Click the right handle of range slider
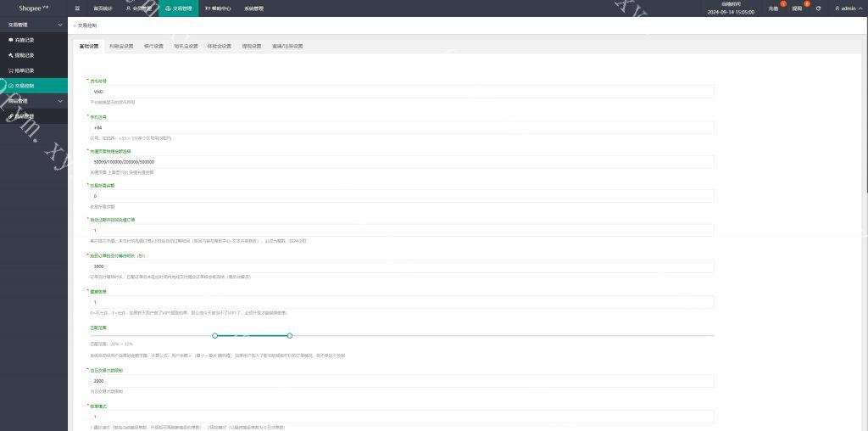The width and height of the screenshot is (868, 431). 290,336
